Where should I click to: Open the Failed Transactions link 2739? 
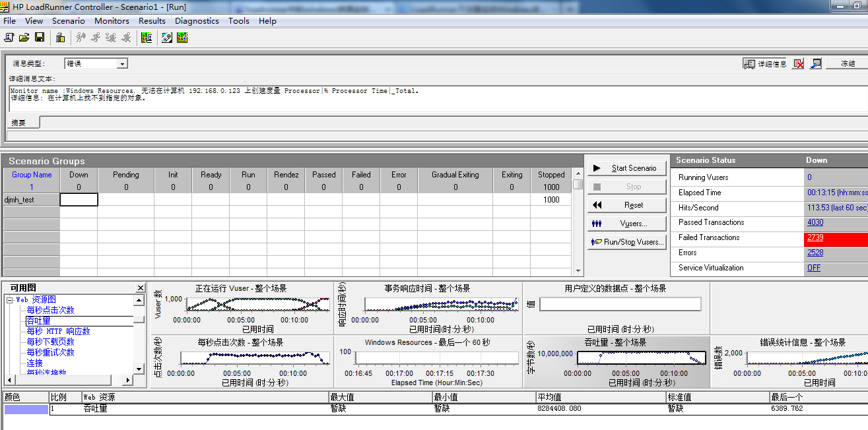[x=815, y=238]
